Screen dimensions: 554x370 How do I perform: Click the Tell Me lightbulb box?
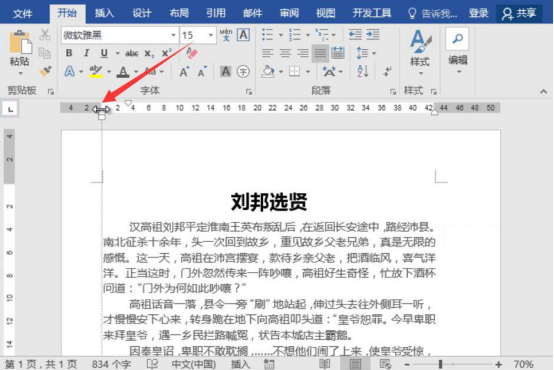click(432, 13)
